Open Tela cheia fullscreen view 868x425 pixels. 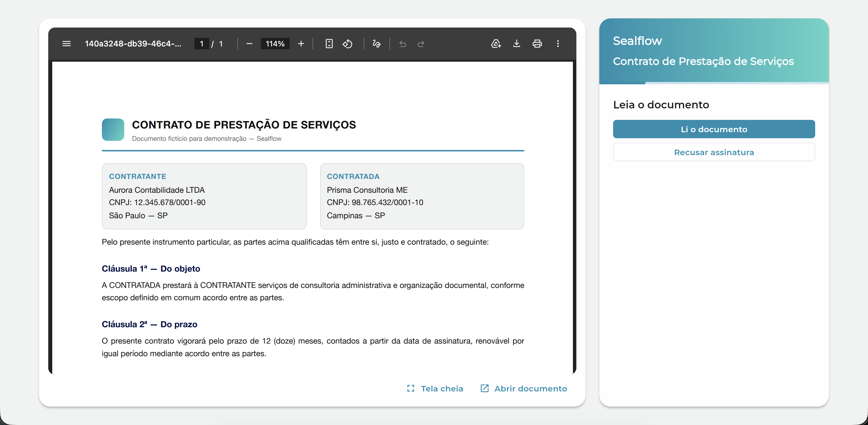point(435,389)
